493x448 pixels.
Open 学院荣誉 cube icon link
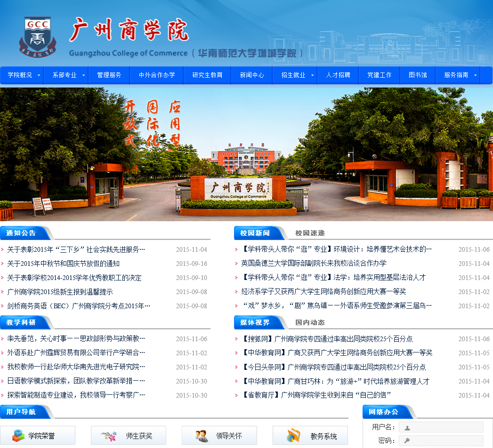[37, 435]
